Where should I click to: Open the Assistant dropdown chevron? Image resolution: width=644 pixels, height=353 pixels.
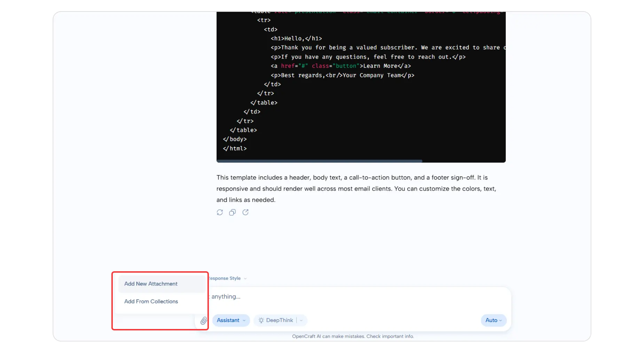point(244,321)
